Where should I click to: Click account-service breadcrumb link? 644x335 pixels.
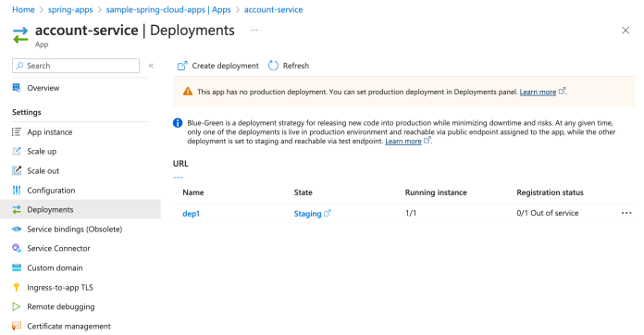pyautogui.click(x=274, y=9)
